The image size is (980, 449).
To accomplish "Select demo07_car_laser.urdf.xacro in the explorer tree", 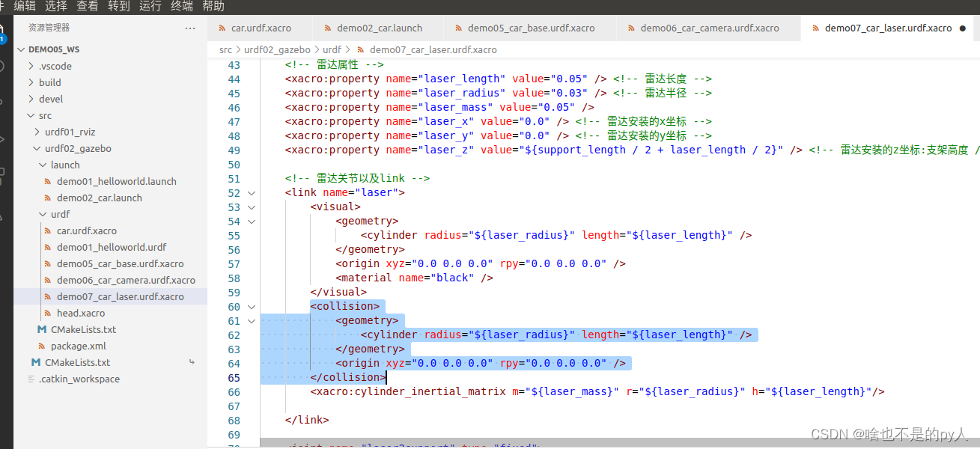I will coord(121,296).
